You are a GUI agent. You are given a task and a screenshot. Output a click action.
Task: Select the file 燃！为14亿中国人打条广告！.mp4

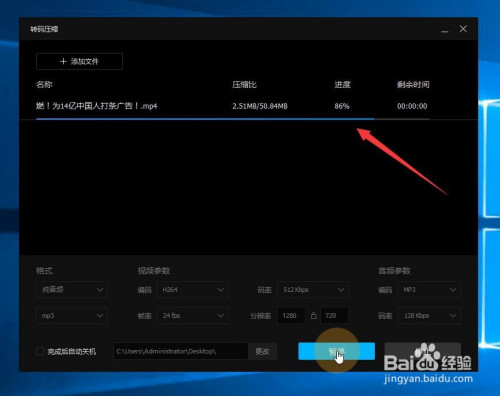96,106
